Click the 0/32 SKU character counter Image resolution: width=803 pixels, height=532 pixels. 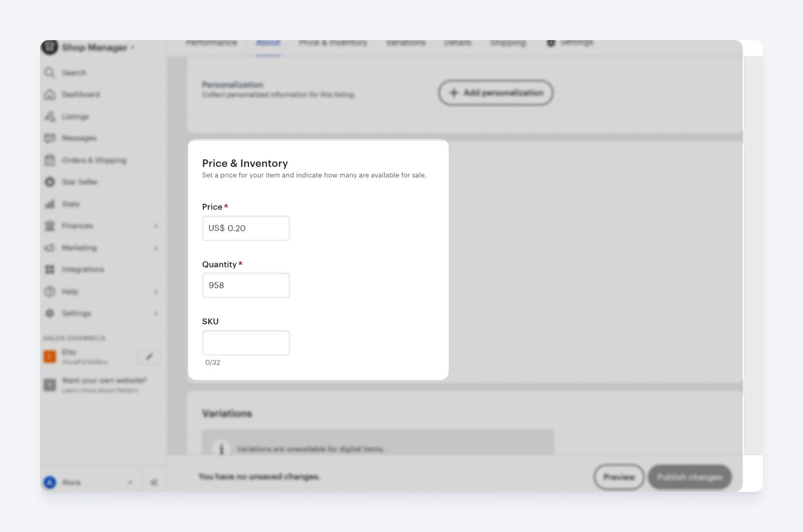[213, 362]
